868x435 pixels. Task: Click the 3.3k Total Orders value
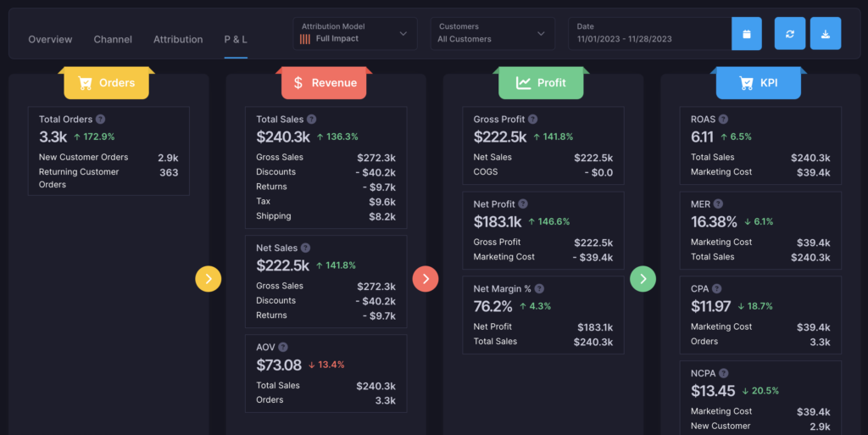(x=53, y=137)
